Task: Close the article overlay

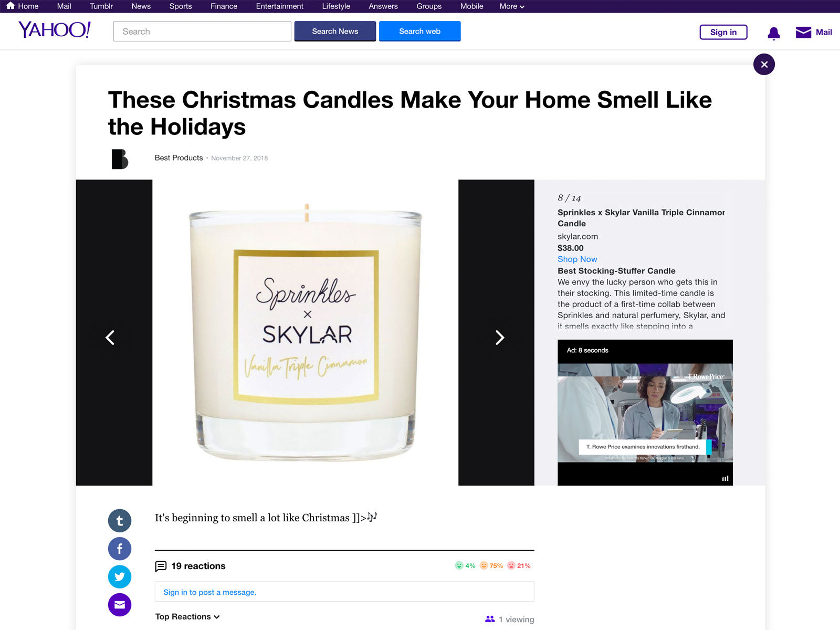Action: tap(764, 65)
